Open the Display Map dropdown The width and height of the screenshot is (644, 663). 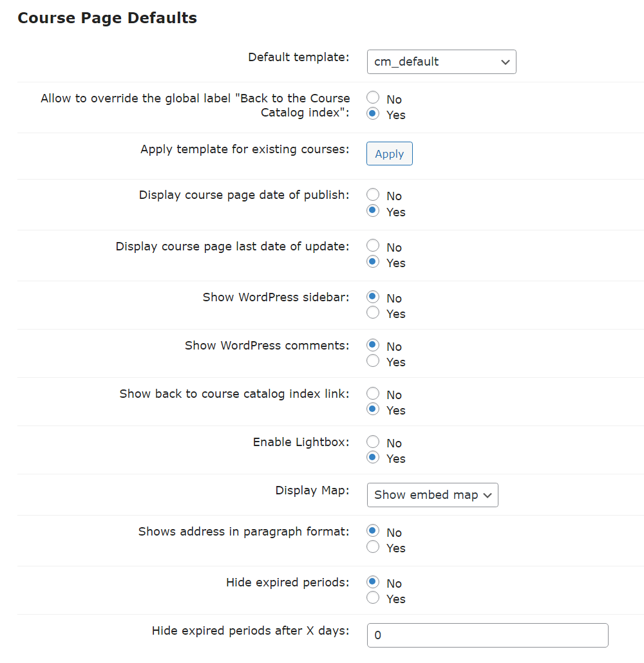pos(432,495)
